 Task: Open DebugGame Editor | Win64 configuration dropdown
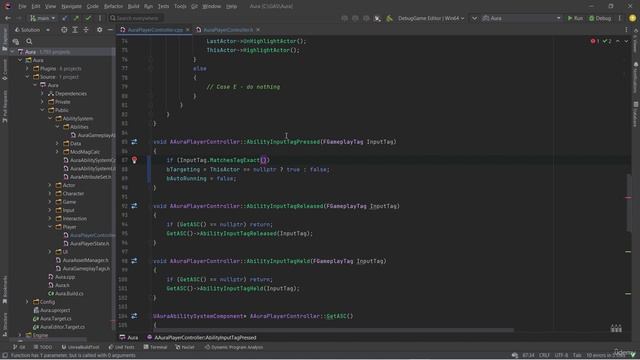[x=431, y=18]
